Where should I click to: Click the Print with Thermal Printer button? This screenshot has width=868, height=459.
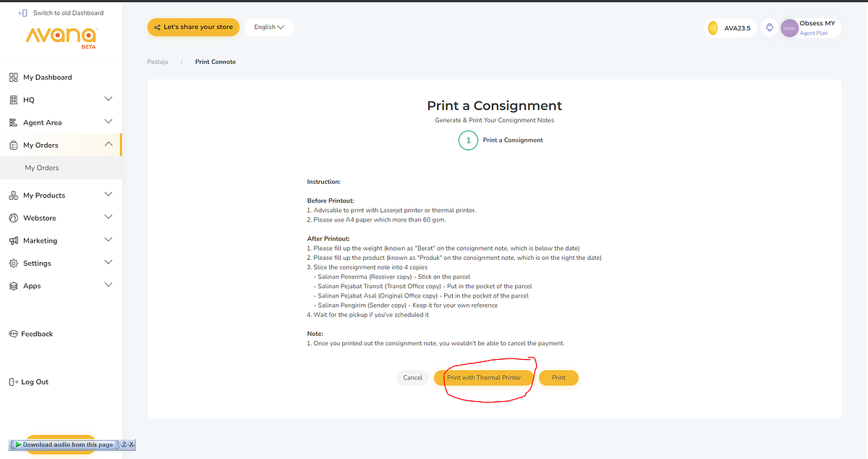click(x=484, y=377)
